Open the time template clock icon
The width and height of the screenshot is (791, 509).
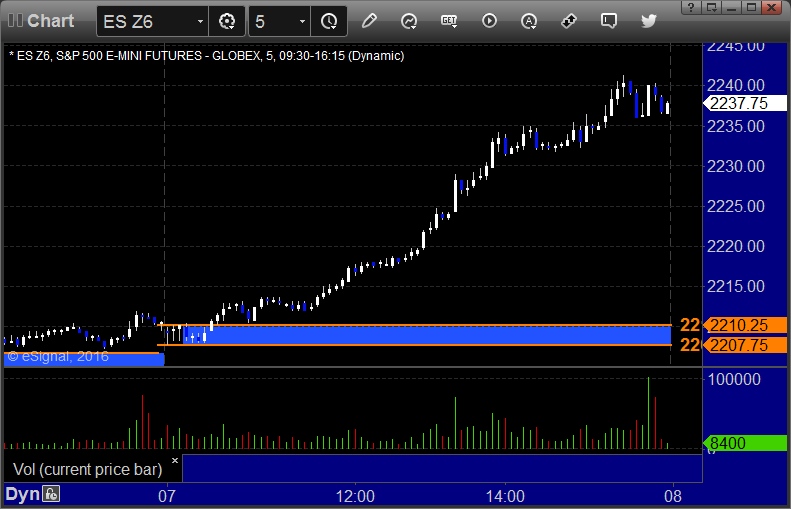coord(329,20)
